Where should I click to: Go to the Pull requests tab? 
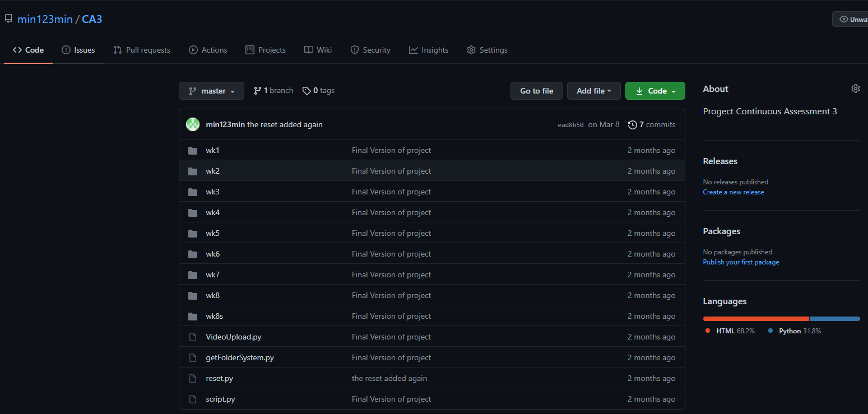tap(142, 50)
